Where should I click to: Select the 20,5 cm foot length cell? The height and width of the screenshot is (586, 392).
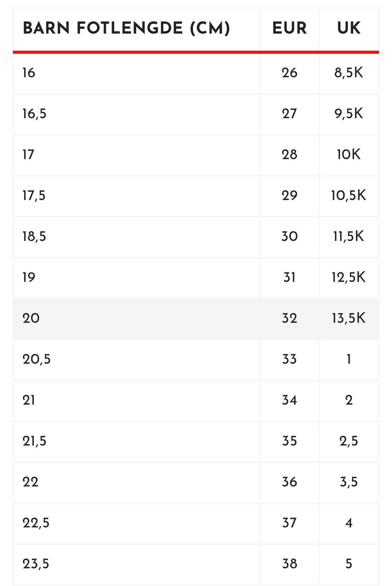coord(136,360)
